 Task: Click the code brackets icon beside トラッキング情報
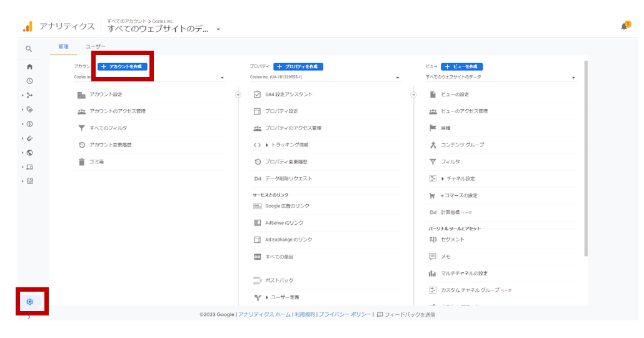pyautogui.click(x=257, y=145)
